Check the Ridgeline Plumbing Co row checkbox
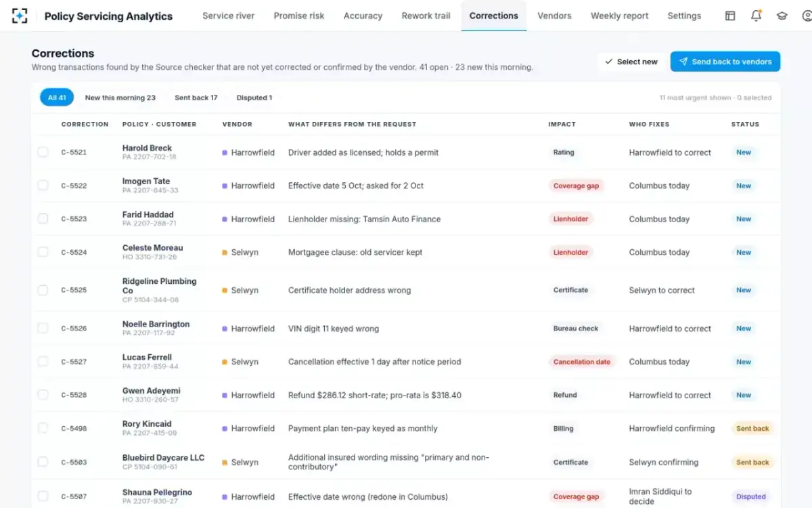 pyautogui.click(x=43, y=290)
